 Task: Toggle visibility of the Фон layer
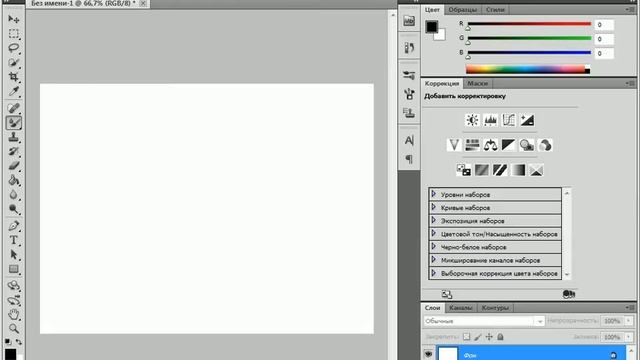(x=428, y=353)
